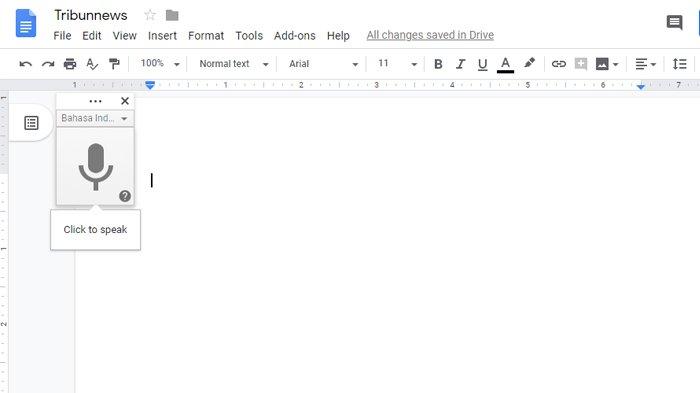Viewport: 700px width, 393px height.
Task: Click the Redo arrow icon
Action: click(x=48, y=64)
